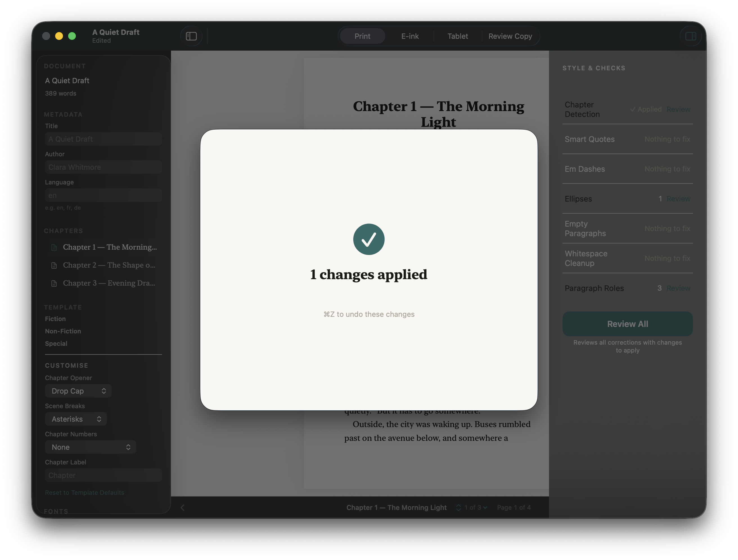Screen dimensions: 738x560
Task: Click the teal checkmark success icon
Action: tap(369, 239)
